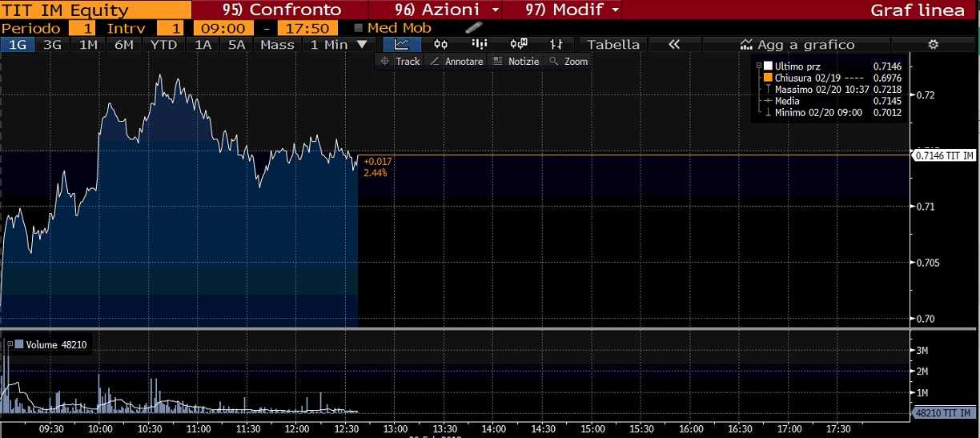Click the 0.72 price axis label
The width and height of the screenshot is (980, 438).
point(926,95)
